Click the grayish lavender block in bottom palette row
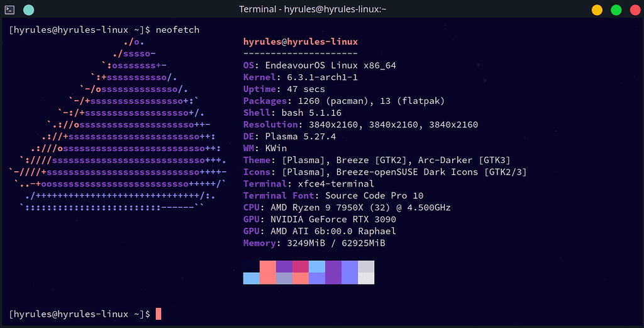Screen dimensions: 644x328 284,278
